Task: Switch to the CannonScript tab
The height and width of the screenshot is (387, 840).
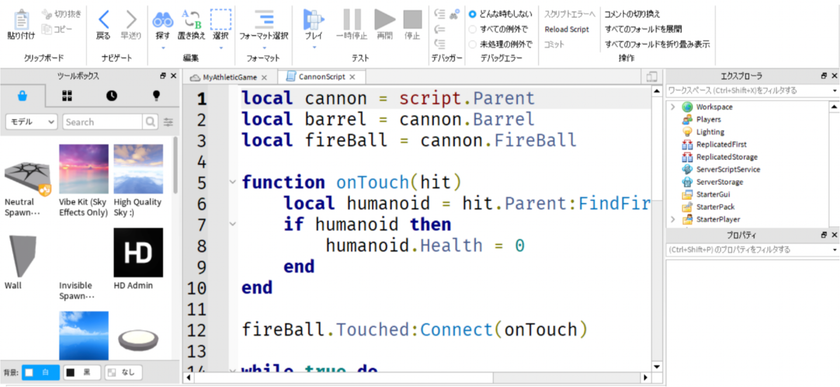Action: [x=321, y=77]
